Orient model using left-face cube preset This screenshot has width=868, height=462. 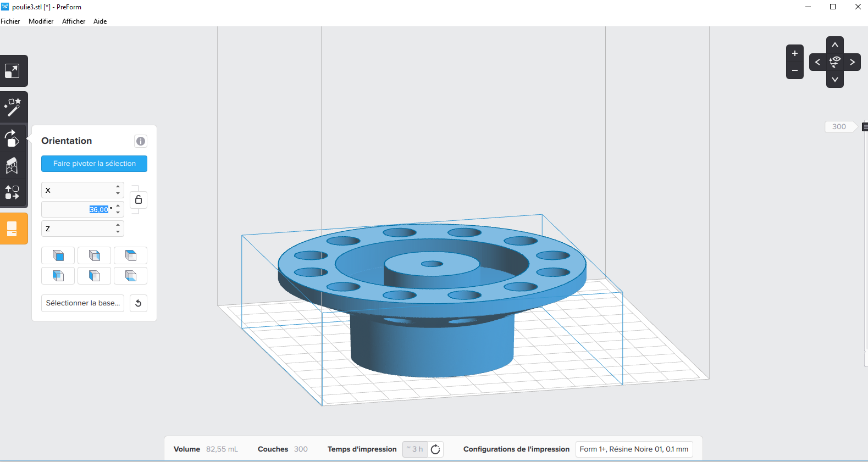[x=95, y=276]
